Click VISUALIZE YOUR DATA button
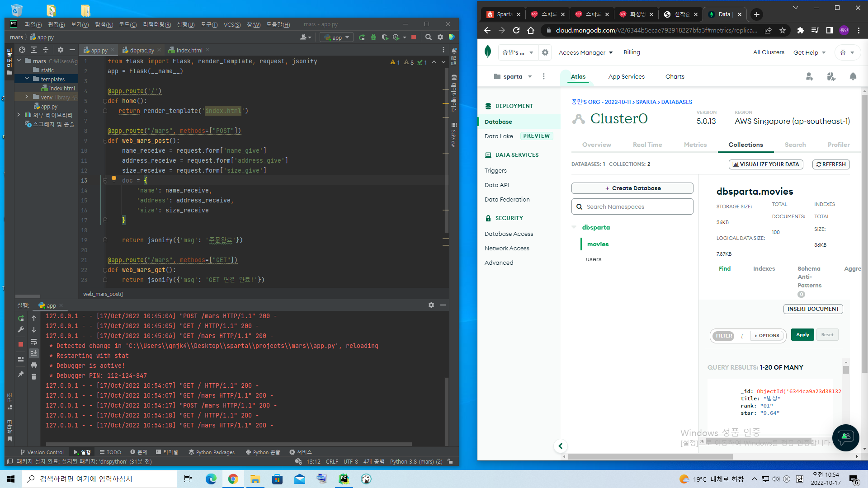 766,164
